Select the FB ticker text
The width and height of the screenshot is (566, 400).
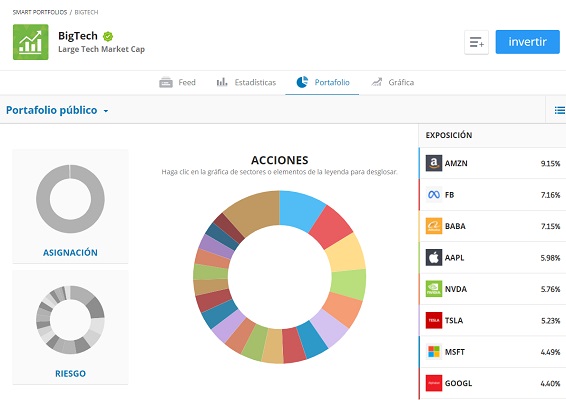[x=449, y=195]
